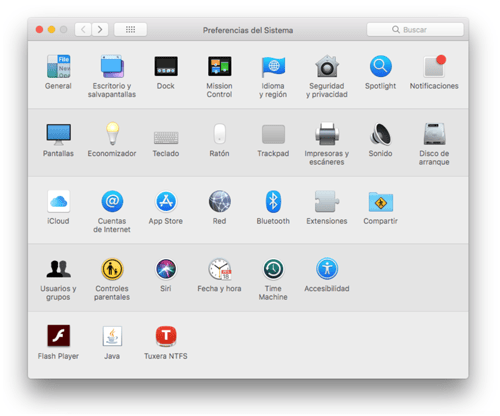Minimize window with yellow button
Viewport: 500px width, 416px height.
pos(51,30)
